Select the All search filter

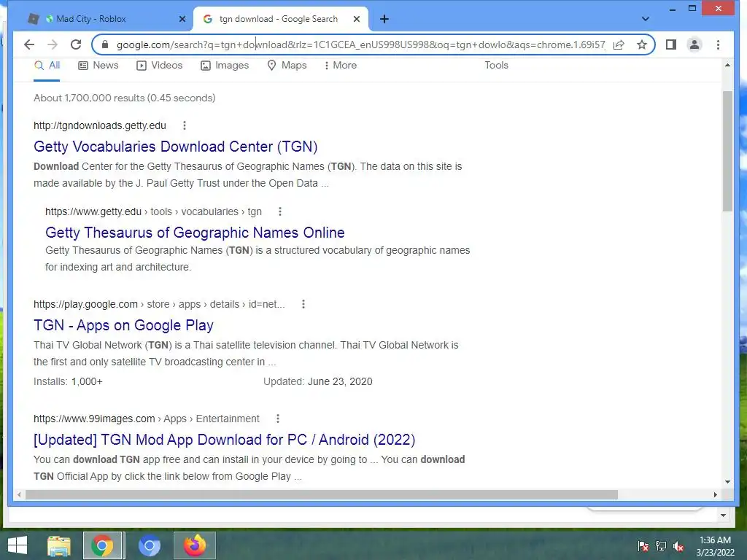point(47,65)
